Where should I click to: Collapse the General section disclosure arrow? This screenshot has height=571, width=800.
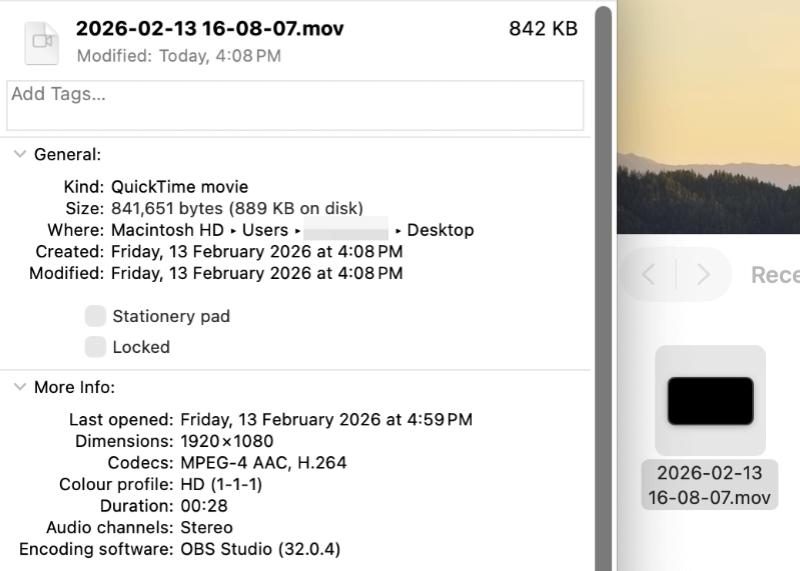(19, 155)
